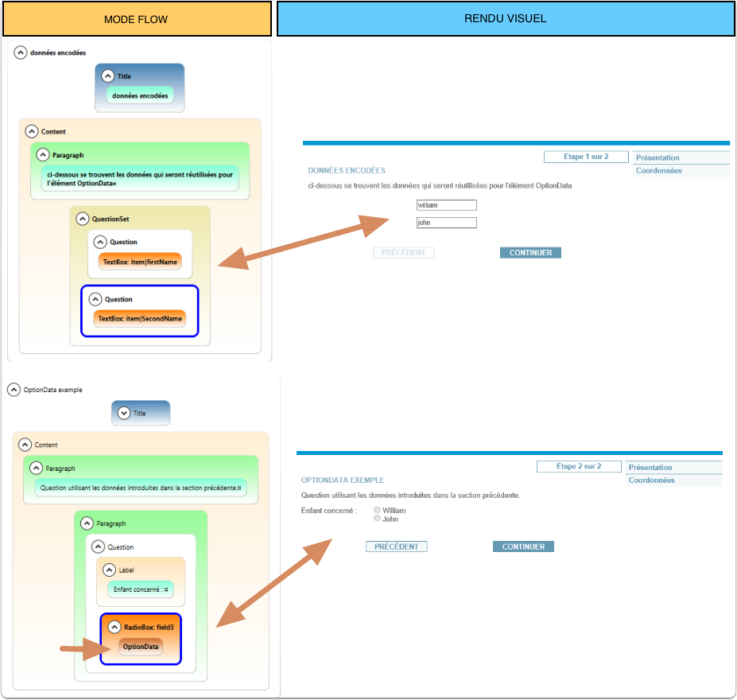Select the TextBox: item|firstName element

click(x=140, y=262)
